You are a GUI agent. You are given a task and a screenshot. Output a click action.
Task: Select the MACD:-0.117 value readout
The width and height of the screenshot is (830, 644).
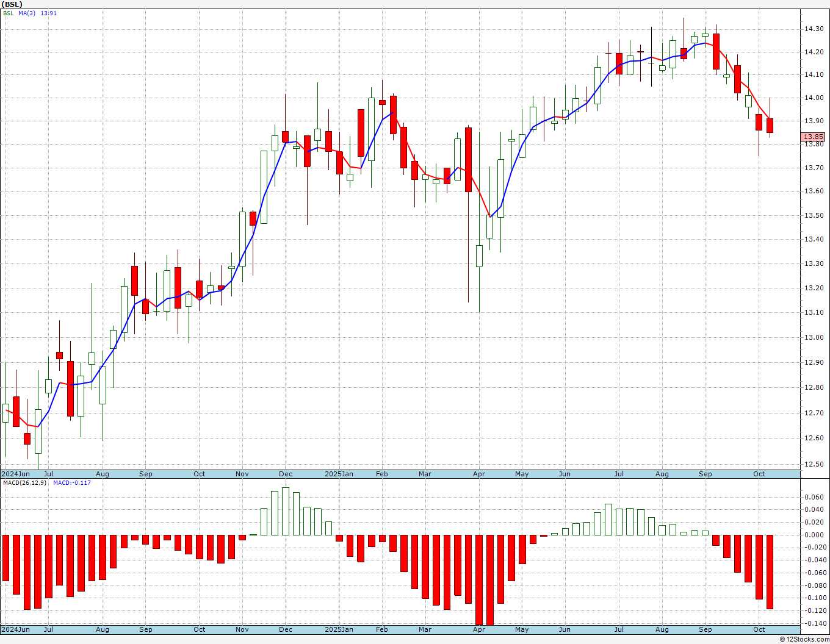point(72,483)
